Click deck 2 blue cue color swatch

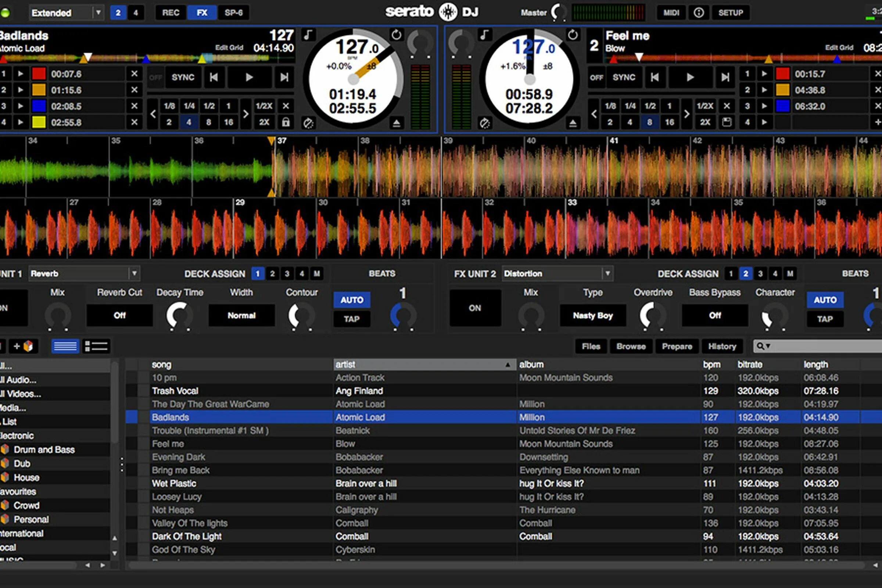click(783, 106)
